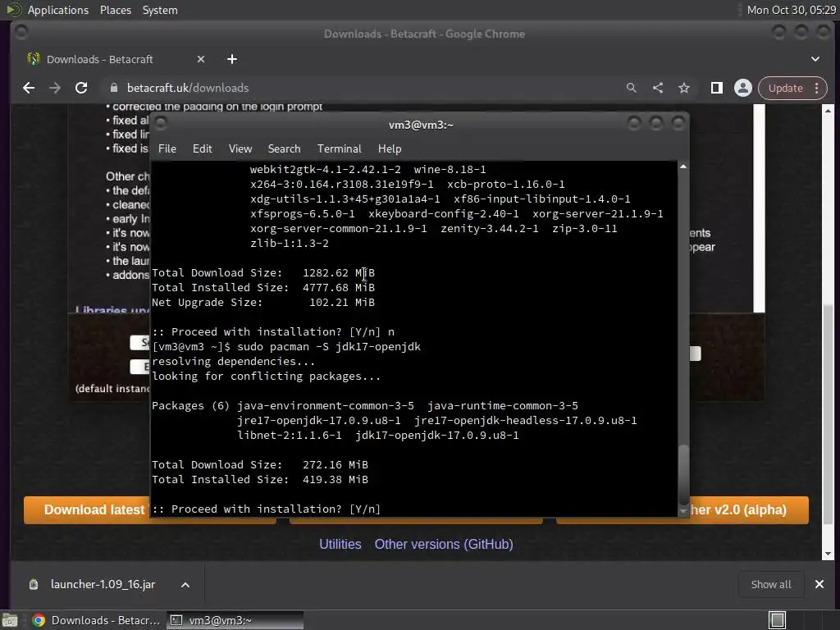Click the terminal scrollbar thumb

683,473
